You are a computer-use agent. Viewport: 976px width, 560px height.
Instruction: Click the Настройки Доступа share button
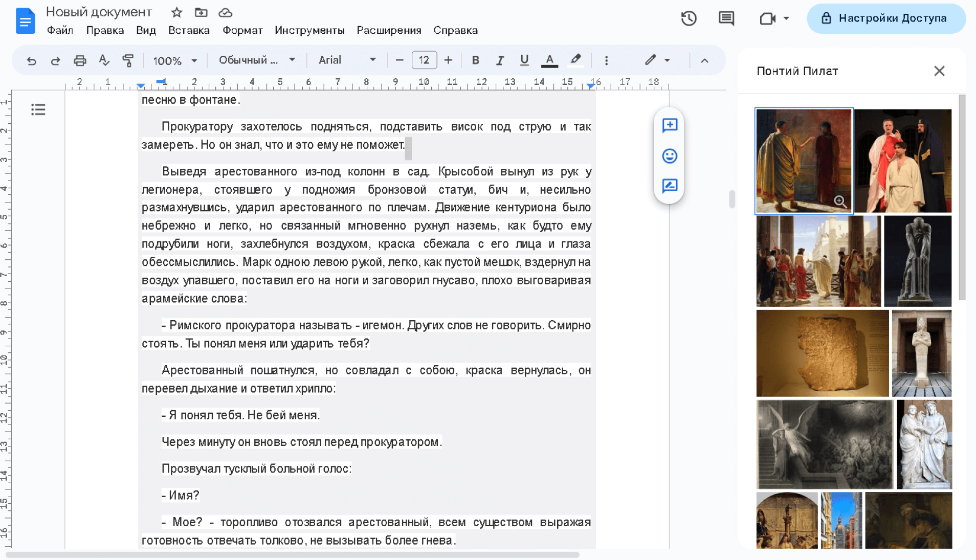coord(886,18)
